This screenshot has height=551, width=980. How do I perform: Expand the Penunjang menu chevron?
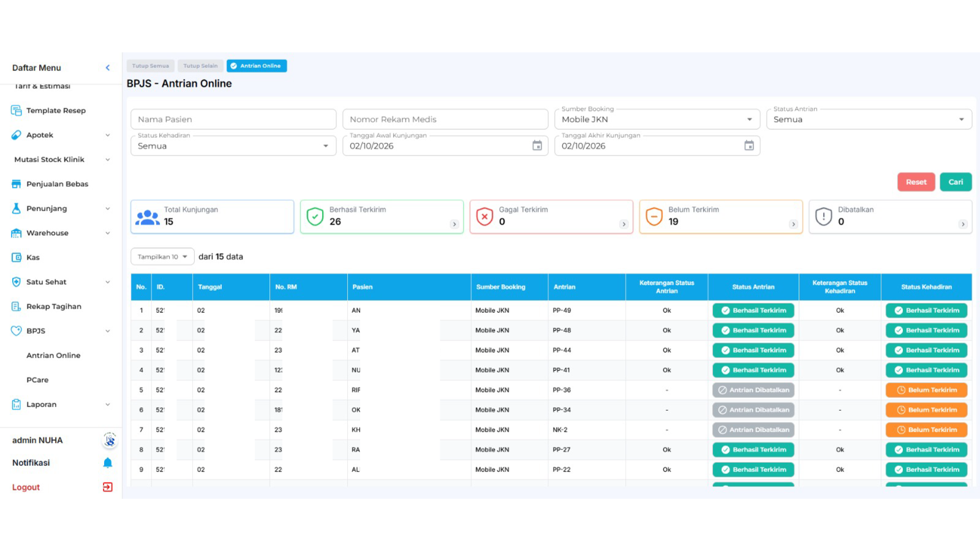point(108,209)
